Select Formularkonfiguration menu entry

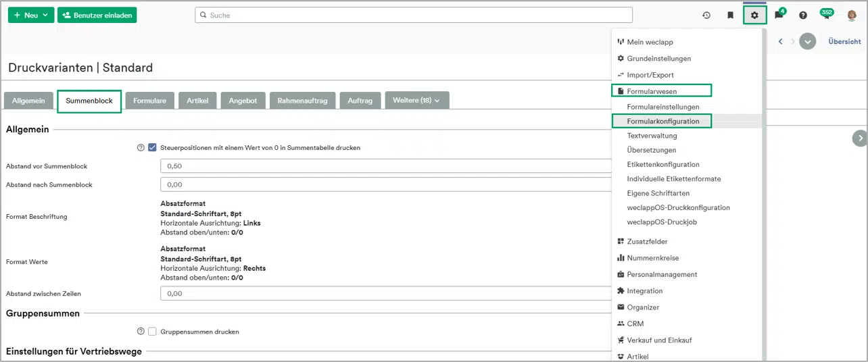(x=662, y=122)
